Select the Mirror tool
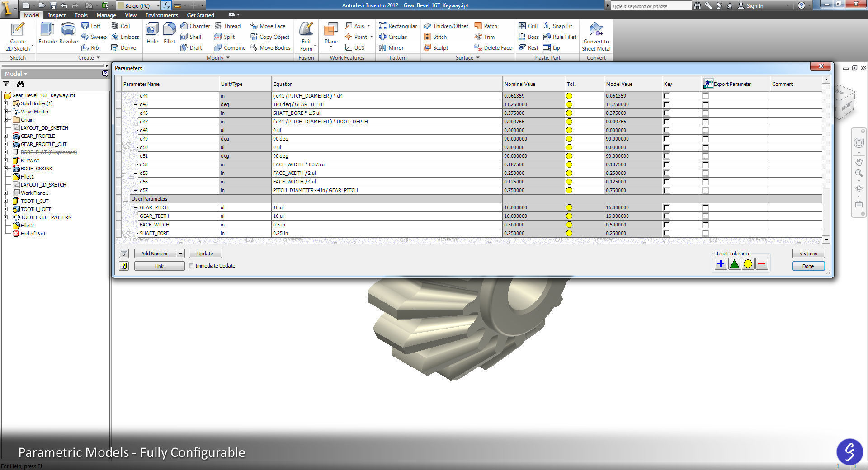Viewport: 868px width, 470px height. [x=391, y=47]
